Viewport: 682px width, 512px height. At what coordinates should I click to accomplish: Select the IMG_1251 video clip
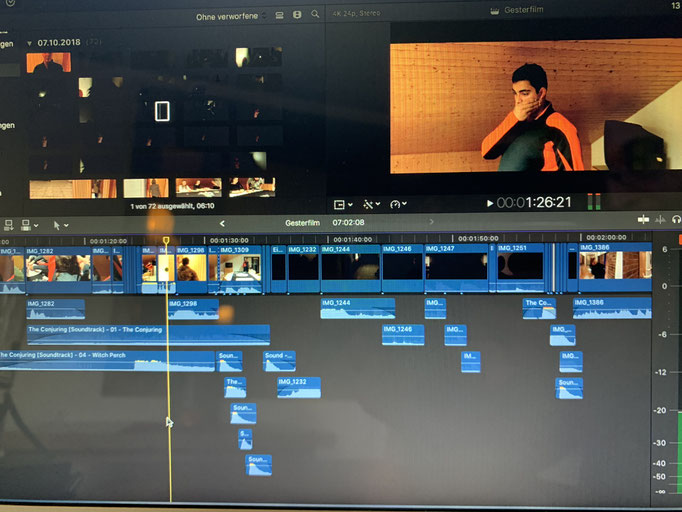(x=520, y=267)
